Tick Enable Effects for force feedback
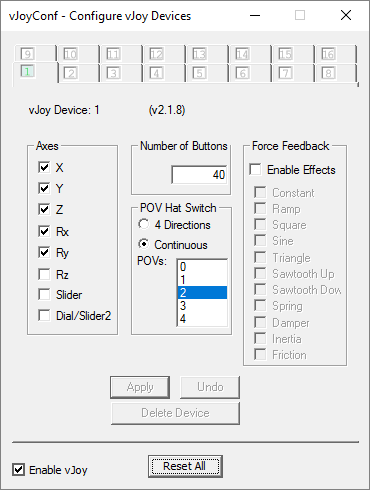Image resolution: width=370 pixels, height=490 pixels. [x=255, y=169]
